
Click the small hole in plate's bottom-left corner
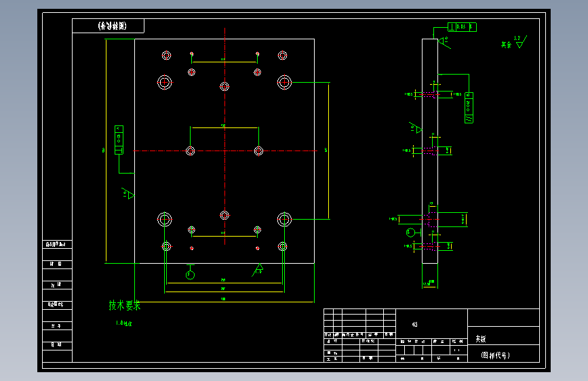click(167, 246)
